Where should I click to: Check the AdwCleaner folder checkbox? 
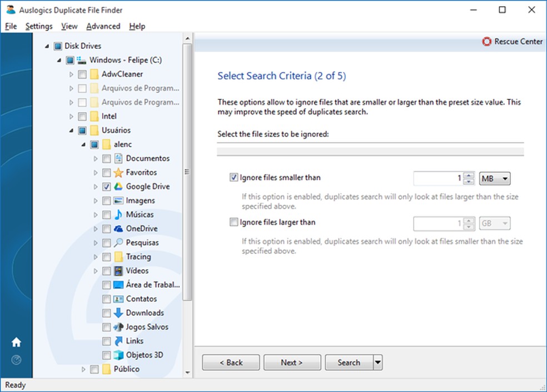click(x=82, y=74)
